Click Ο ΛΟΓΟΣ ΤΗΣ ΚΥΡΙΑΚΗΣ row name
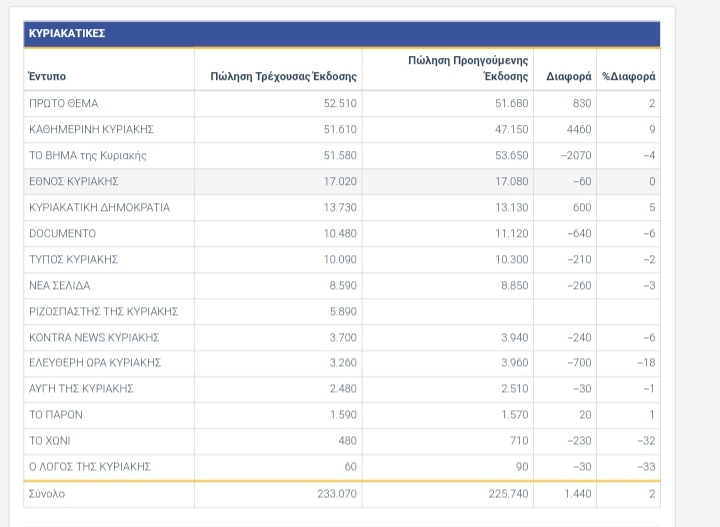This screenshot has height=527, width=720. tap(90, 467)
